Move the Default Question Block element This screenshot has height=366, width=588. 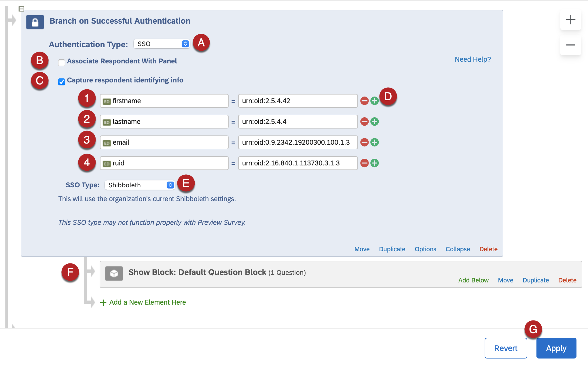point(506,280)
